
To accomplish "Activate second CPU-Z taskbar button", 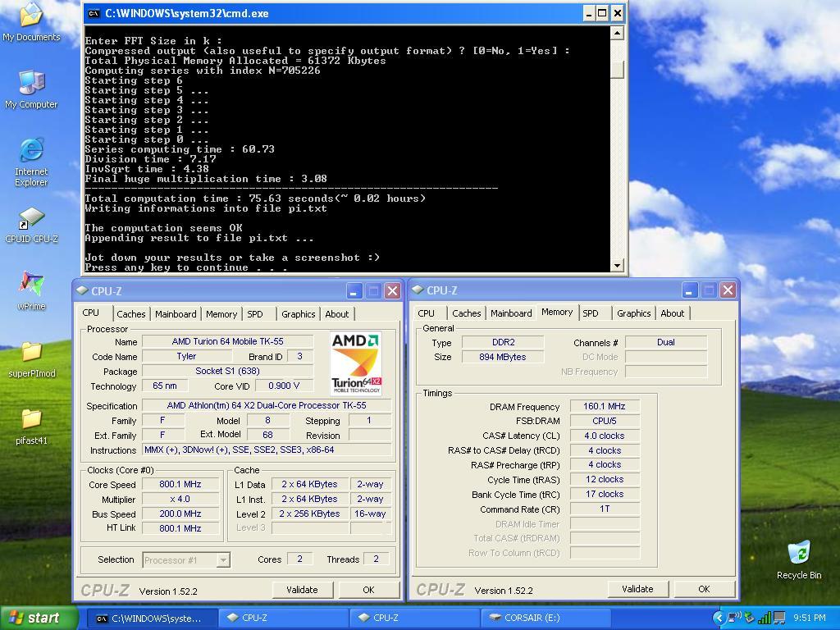I will pos(414,618).
